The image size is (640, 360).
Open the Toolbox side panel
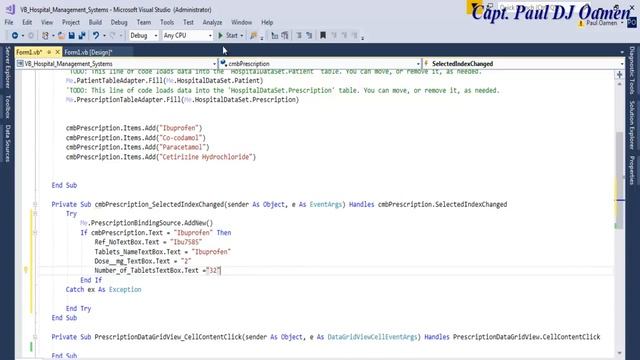pos(7,107)
